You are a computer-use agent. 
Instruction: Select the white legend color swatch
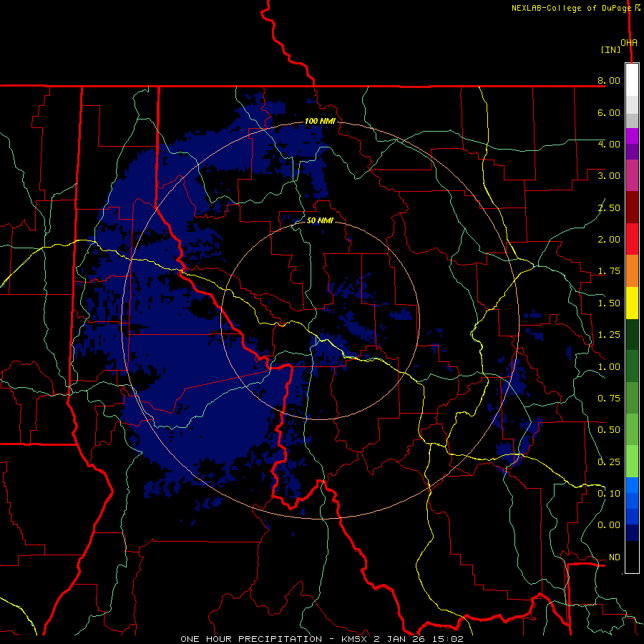tap(632, 80)
